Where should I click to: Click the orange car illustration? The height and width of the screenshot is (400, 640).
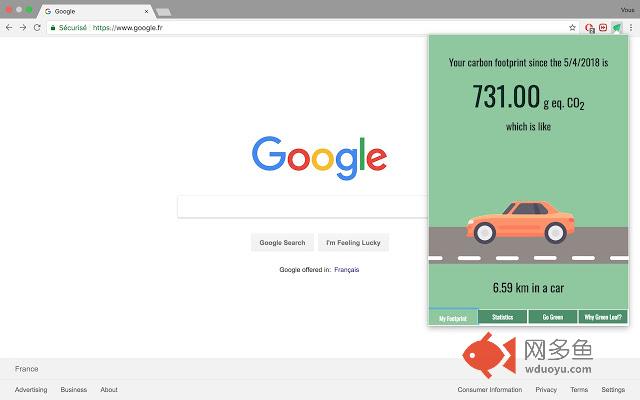516,221
